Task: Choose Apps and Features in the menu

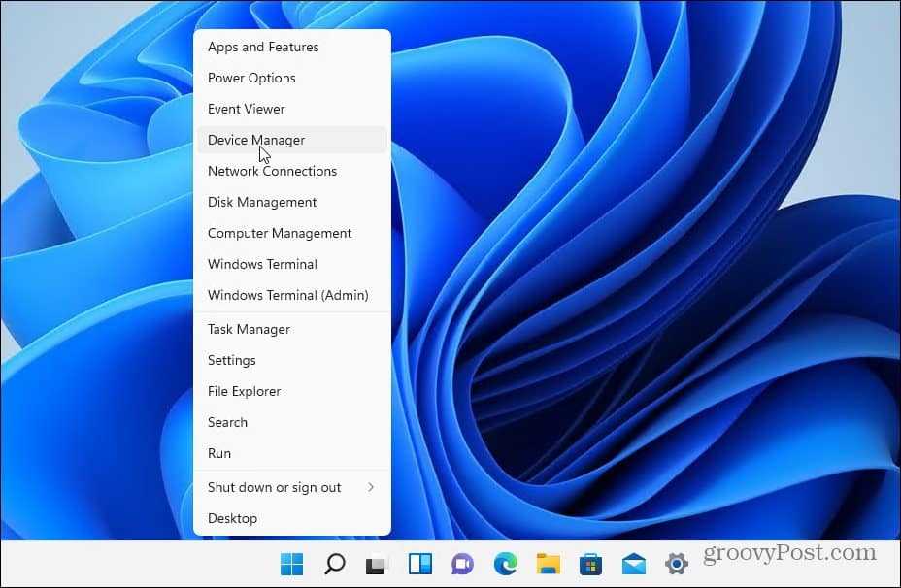Action: coord(263,47)
